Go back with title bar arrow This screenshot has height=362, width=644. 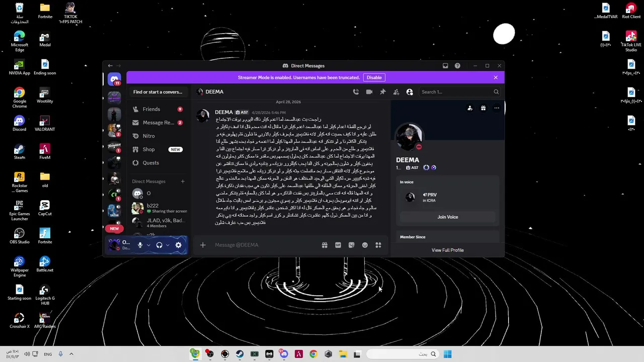pos(110,66)
